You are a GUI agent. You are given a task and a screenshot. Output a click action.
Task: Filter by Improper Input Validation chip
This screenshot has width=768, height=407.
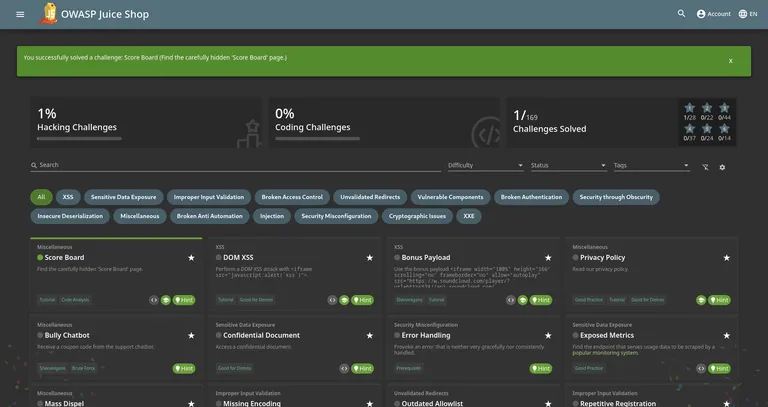tap(209, 197)
